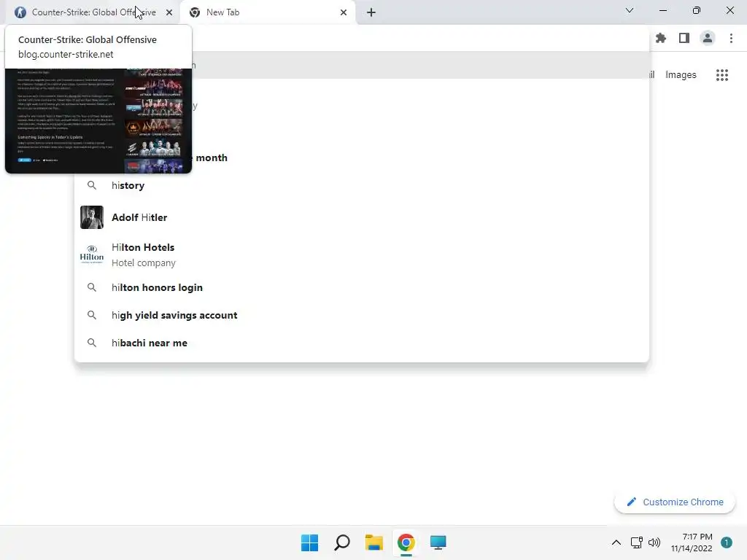Open network status tray icon
Viewport: 747px width, 560px height.
pos(636,542)
